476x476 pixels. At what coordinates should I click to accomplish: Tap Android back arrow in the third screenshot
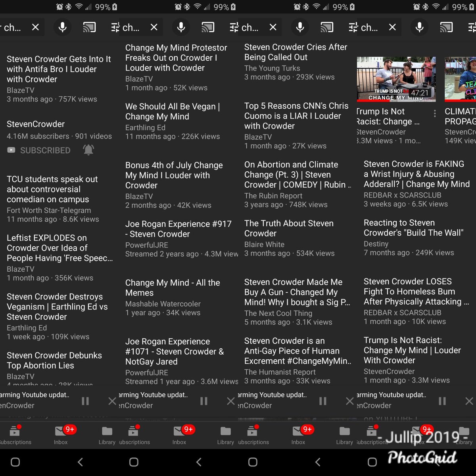pos(318,462)
